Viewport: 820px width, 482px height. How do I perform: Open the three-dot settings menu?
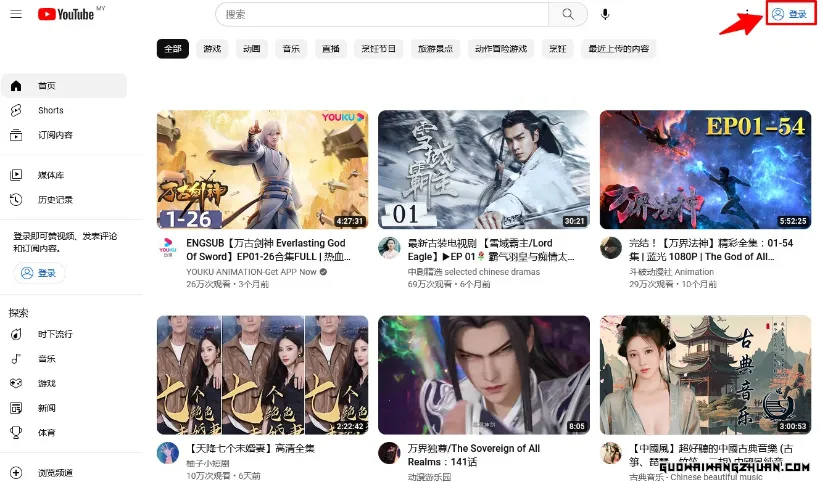point(747,14)
